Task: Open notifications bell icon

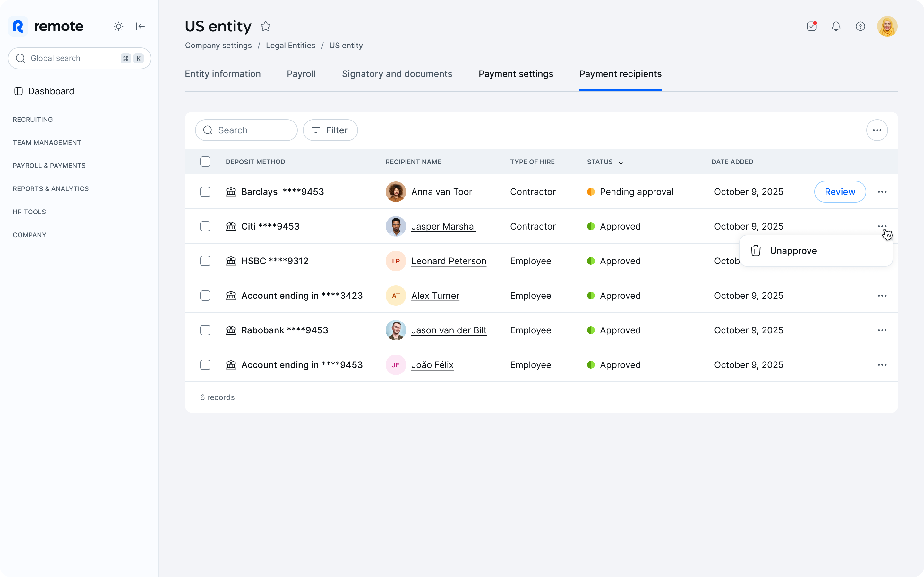Action: (836, 26)
